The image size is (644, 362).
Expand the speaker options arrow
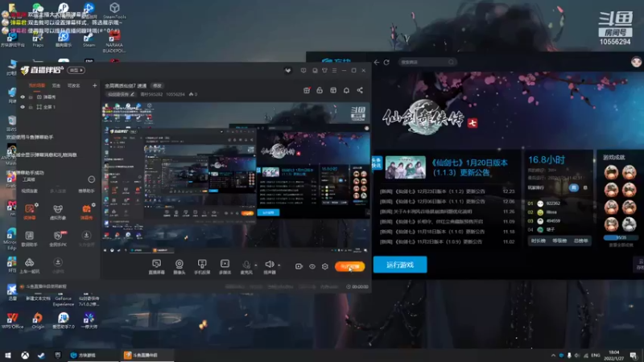(x=279, y=265)
